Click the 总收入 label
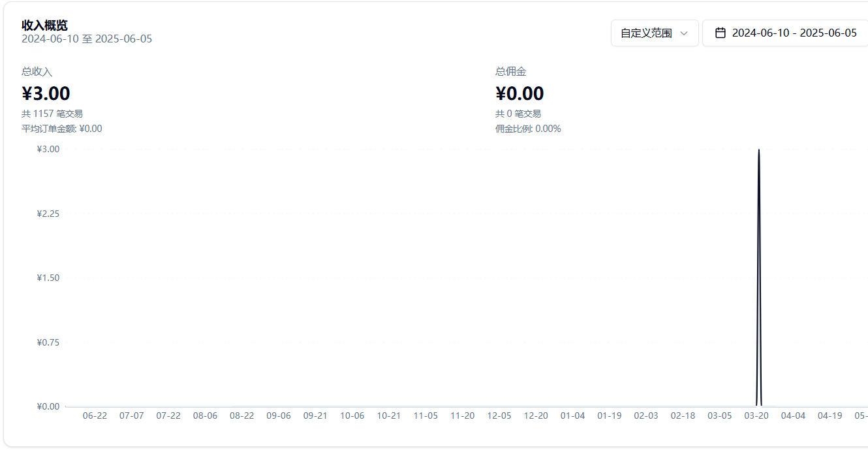This screenshot has width=868, height=456. (x=37, y=72)
